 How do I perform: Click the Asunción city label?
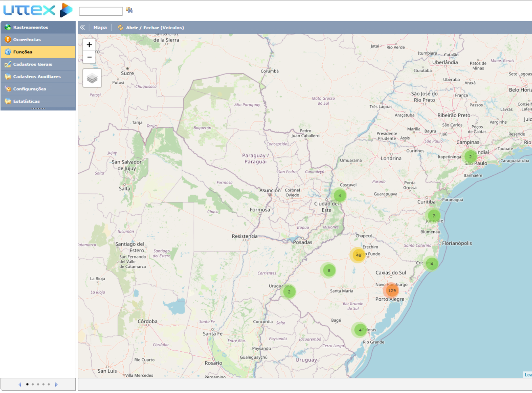click(270, 191)
